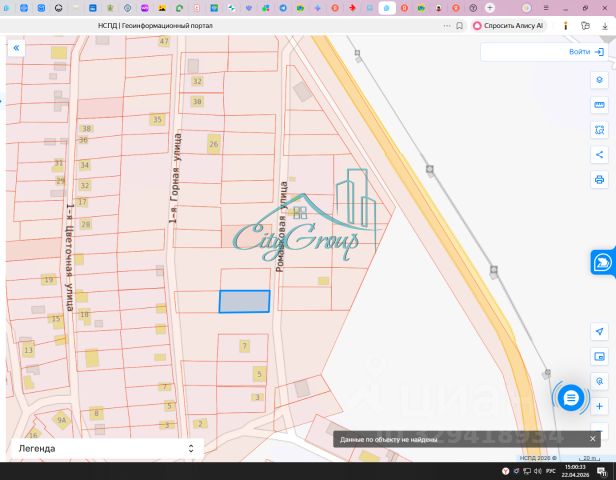Activate the area selection tool

click(x=599, y=130)
